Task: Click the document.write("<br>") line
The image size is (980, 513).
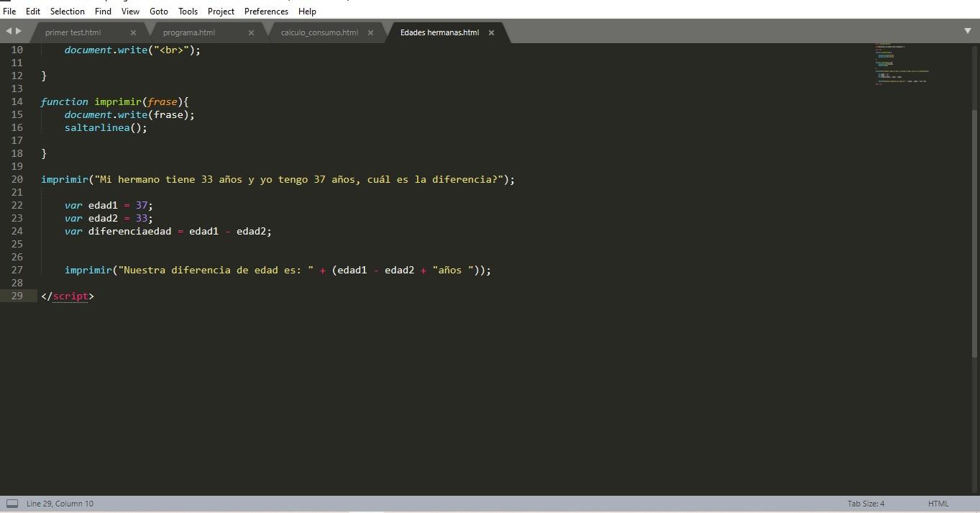Action: click(132, 50)
